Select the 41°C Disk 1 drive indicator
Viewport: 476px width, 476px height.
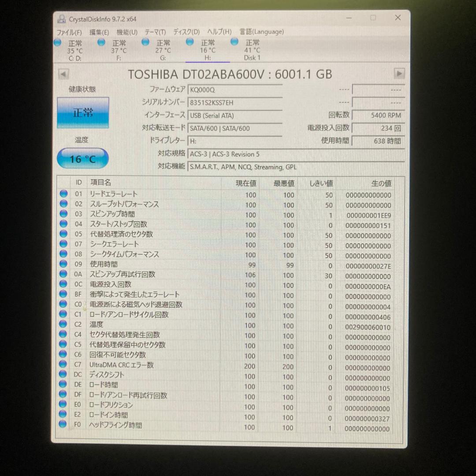coord(252,48)
